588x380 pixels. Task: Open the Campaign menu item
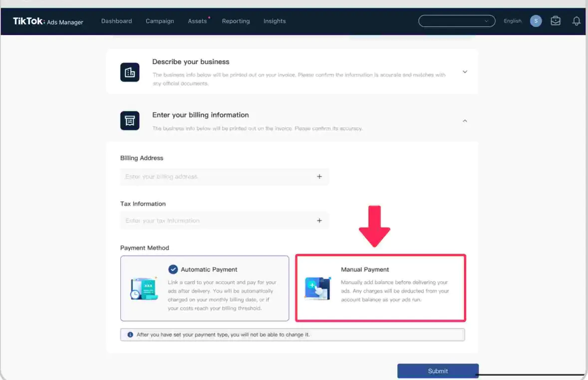coord(160,21)
